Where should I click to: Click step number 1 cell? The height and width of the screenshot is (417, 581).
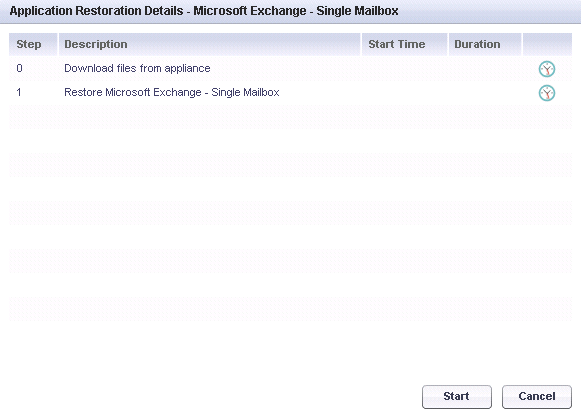click(33, 93)
